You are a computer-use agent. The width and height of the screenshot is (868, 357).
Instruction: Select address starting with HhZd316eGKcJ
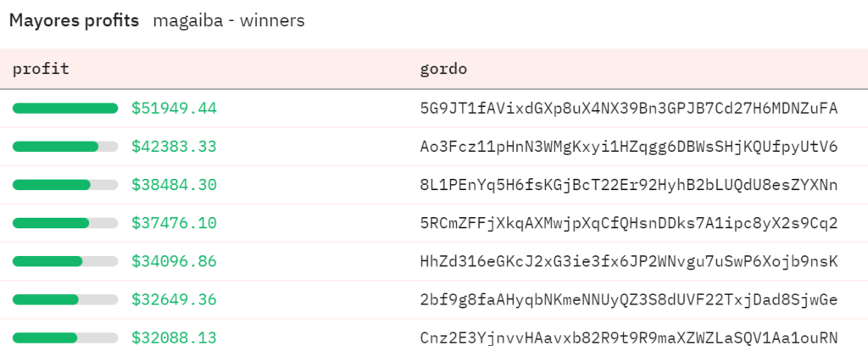[629, 261]
